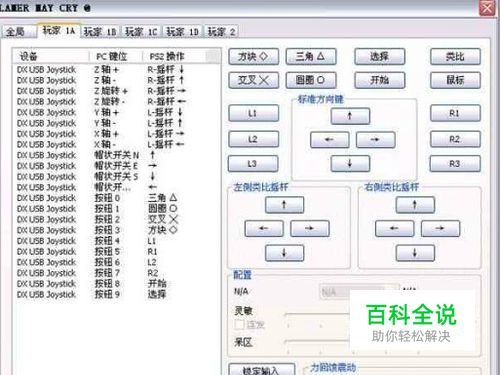500x375 pixels.
Task: Select the 按钮 4 L1 row
Action: [116, 241]
